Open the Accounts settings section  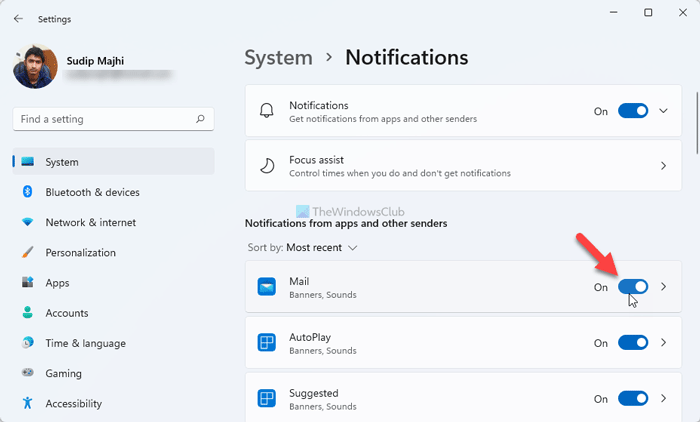(66, 313)
